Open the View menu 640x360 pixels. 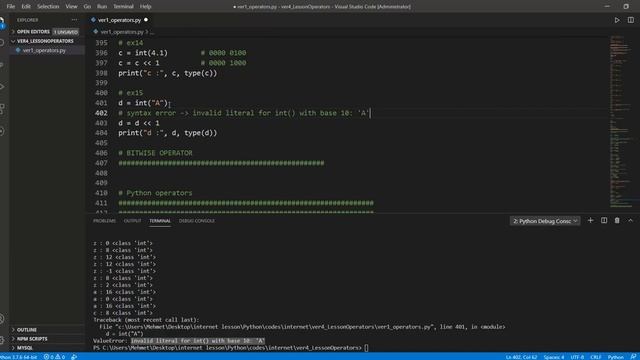(x=71, y=7)
